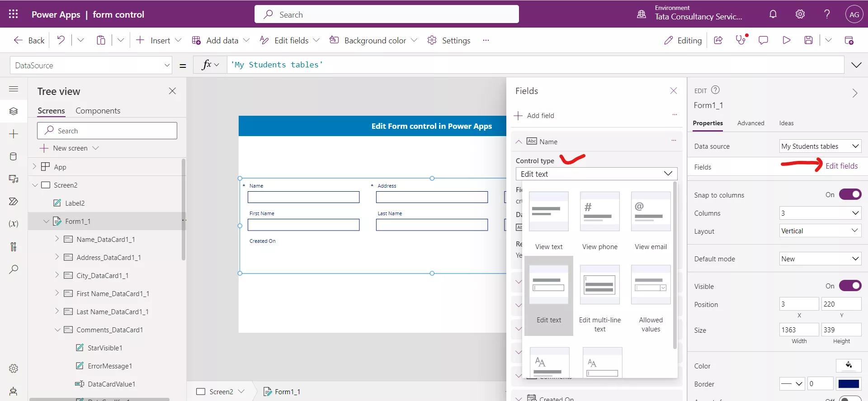Viewport: 868px width, 401px height.
Task: Click the Border color swatch
Action: (x=849, y=384)
